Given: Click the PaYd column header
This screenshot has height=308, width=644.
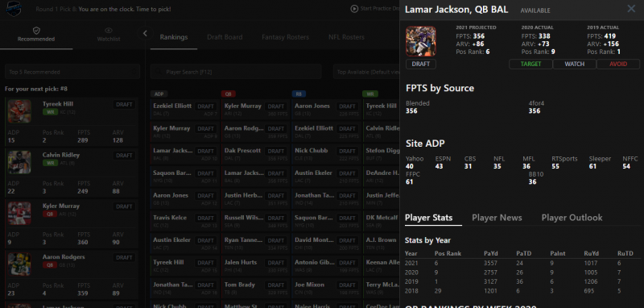Looking at the screenshot, I should [492, 254].
